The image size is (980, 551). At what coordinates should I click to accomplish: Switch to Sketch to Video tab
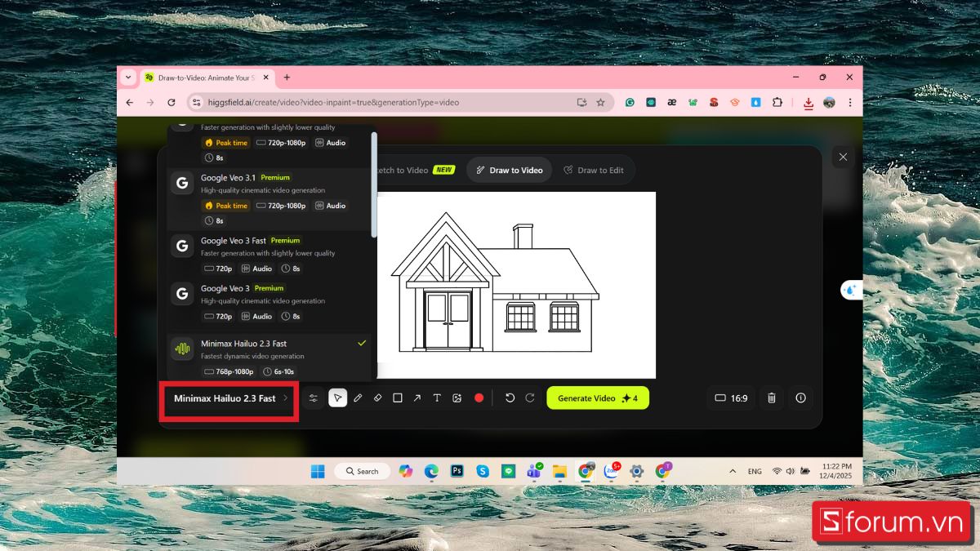pyautogui.click(x=415, y=171)
